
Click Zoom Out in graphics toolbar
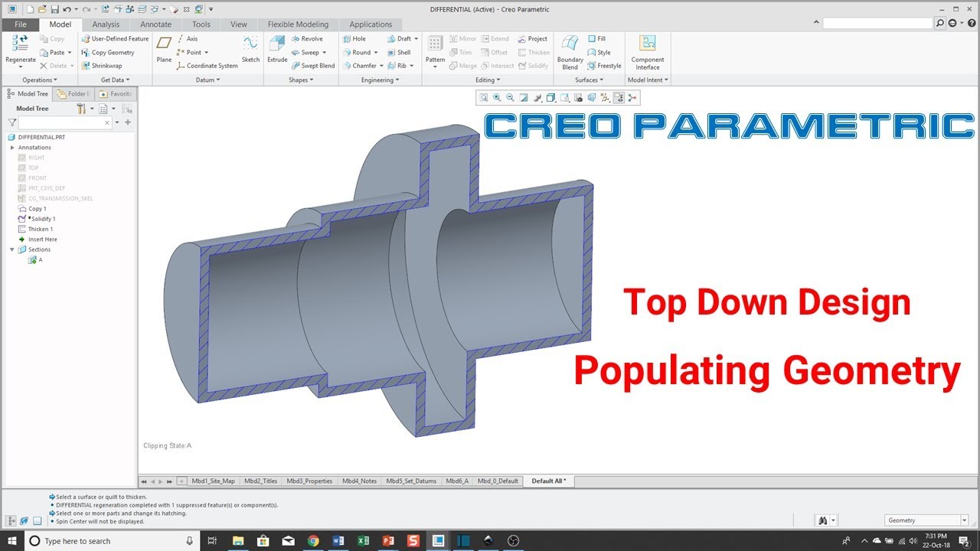510,97
